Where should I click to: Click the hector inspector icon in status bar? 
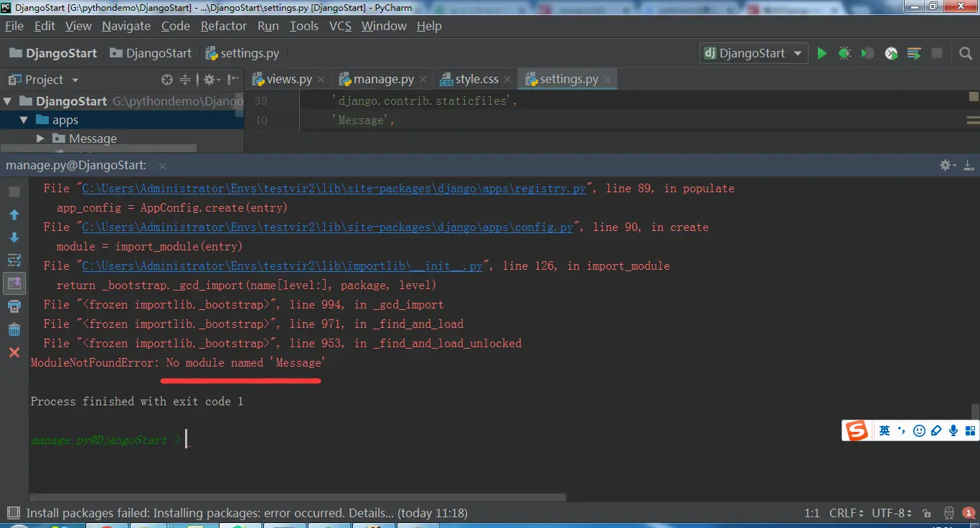[948, 513]
